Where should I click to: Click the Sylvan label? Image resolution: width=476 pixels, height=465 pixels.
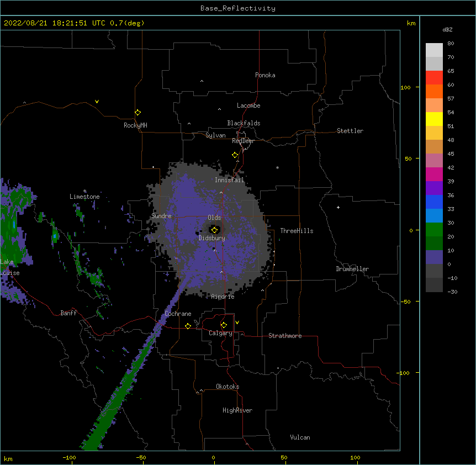(x=215, y=135)
